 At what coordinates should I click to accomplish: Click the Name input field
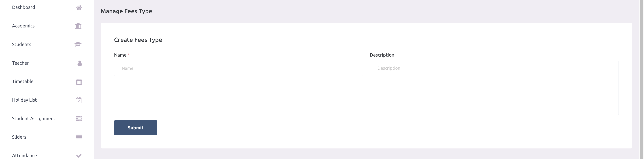(x=238, y=68)
